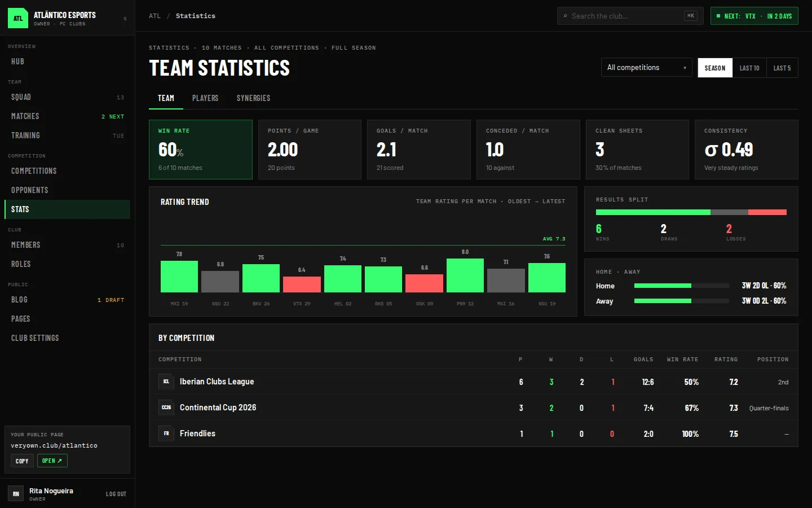Screen dimensions: 812x508
Task: Open the Training section
Action: pyautogui.click(x=67, y=135)
